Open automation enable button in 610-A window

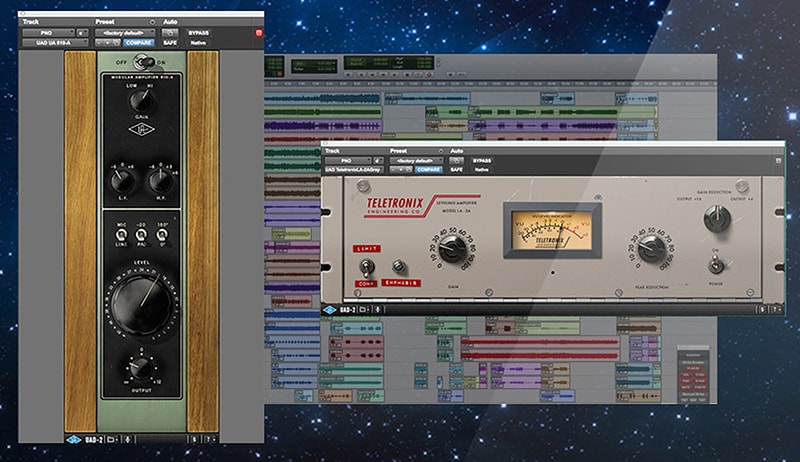[170, 33]
